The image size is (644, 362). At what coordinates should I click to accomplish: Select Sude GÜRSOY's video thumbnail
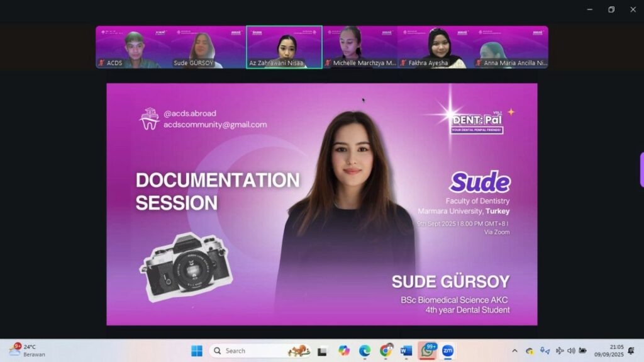point(209,47)
